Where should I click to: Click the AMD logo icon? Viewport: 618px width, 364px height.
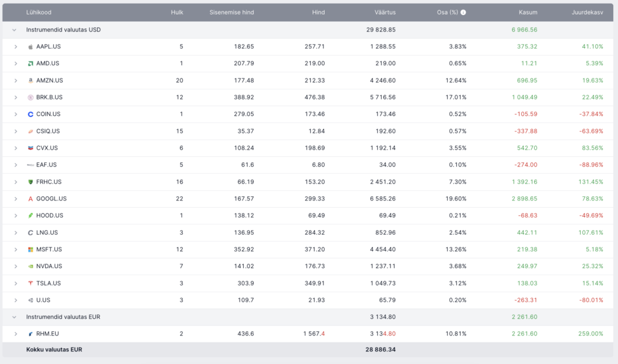[30, 63]
